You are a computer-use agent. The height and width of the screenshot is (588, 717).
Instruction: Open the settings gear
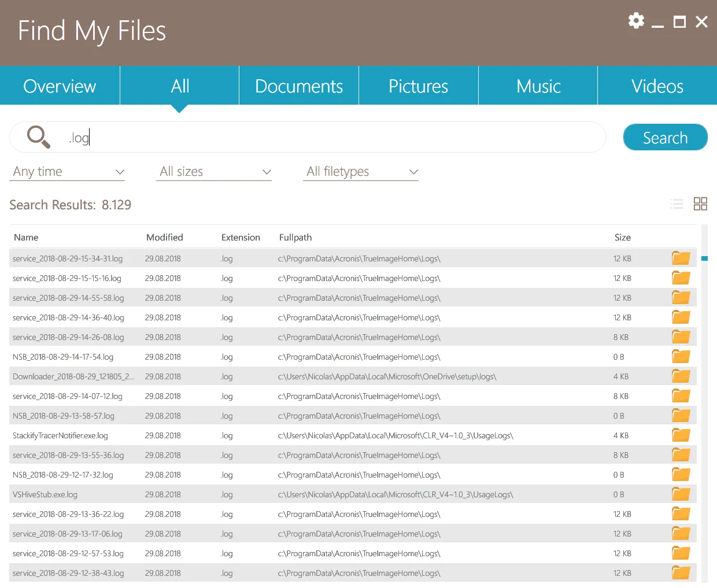click(636, 21)
